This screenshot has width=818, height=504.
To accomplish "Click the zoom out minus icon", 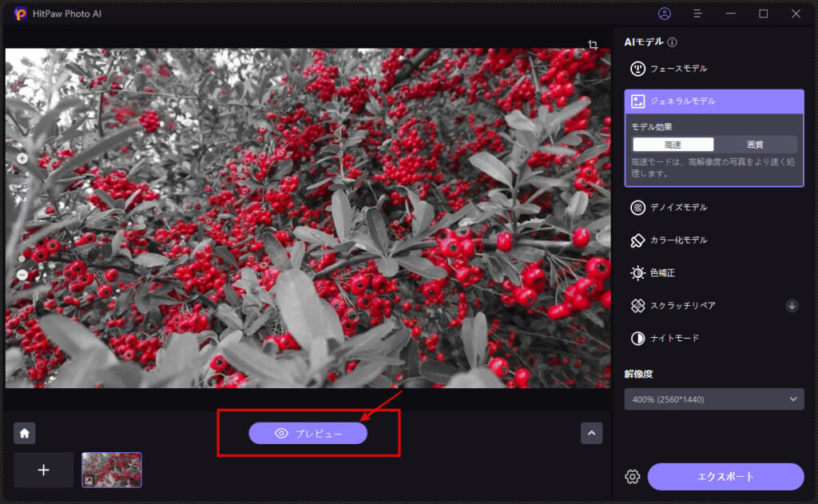I will tap(22, 275).
